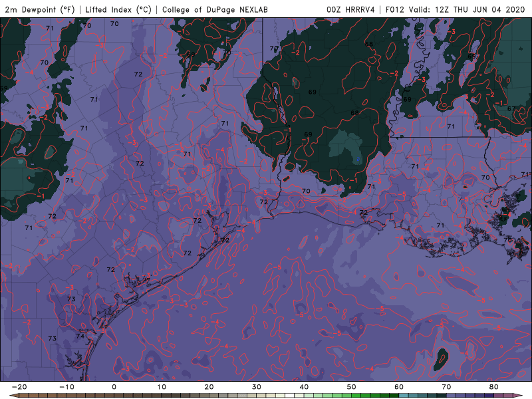Click the "0" tick label on color scale

(x=114, y=387)
